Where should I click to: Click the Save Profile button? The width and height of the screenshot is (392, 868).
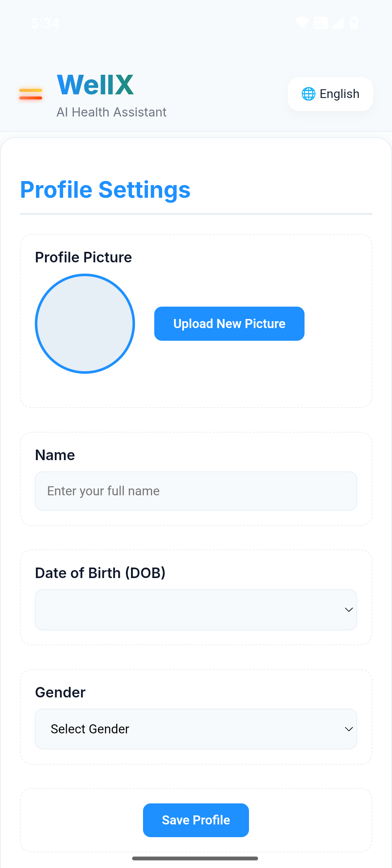click(x=196, y=820)
